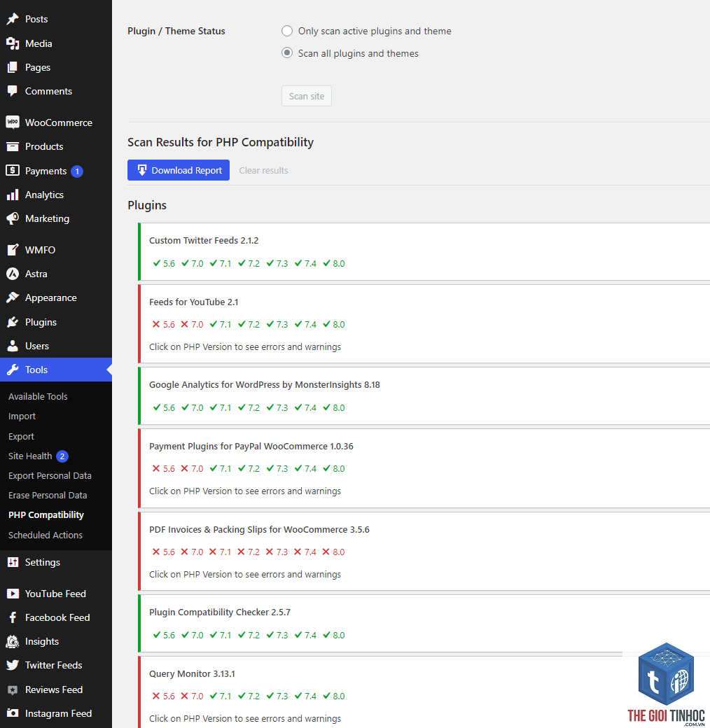Open the Import submenu item
The width and height of the screenshot is (710, 728).
(x=22, y=416)
